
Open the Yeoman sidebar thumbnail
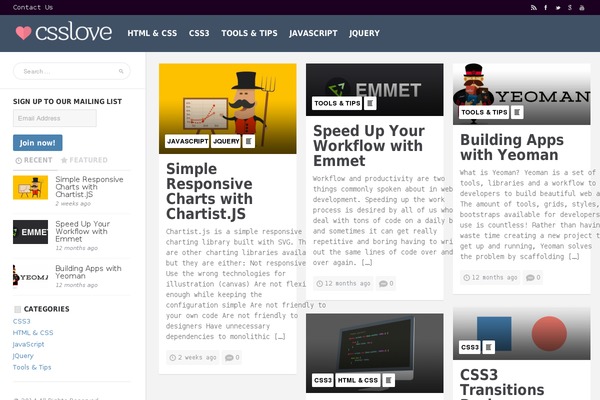tap(30, 276)
